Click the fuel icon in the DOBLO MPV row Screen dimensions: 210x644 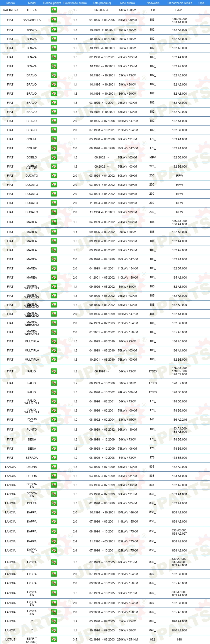click(54, 157)
